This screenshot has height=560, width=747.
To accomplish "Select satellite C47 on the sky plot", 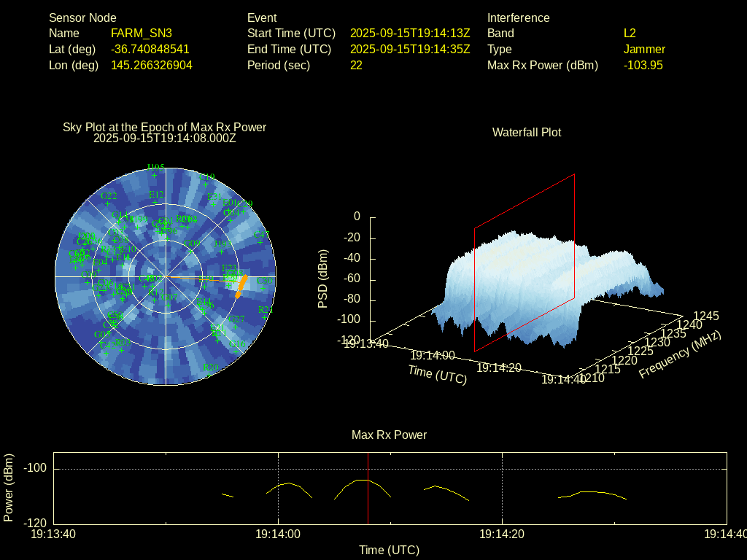I will [x=261, y=243].
